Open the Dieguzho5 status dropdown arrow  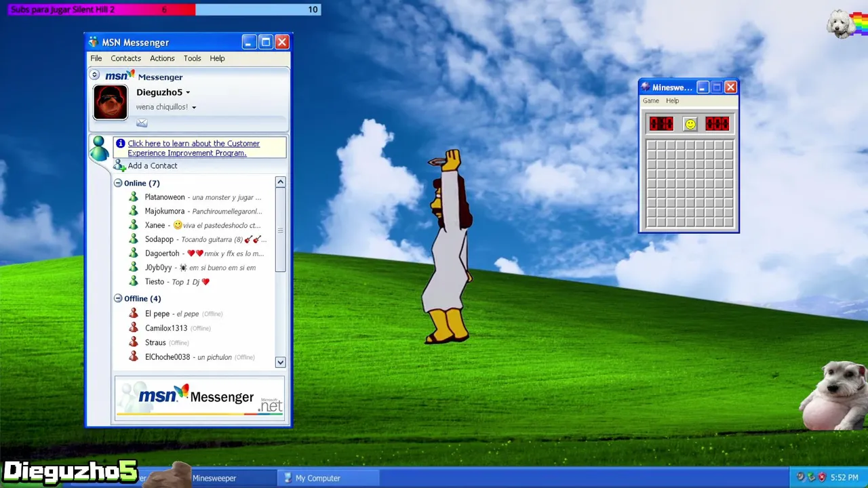coord(188,93)
